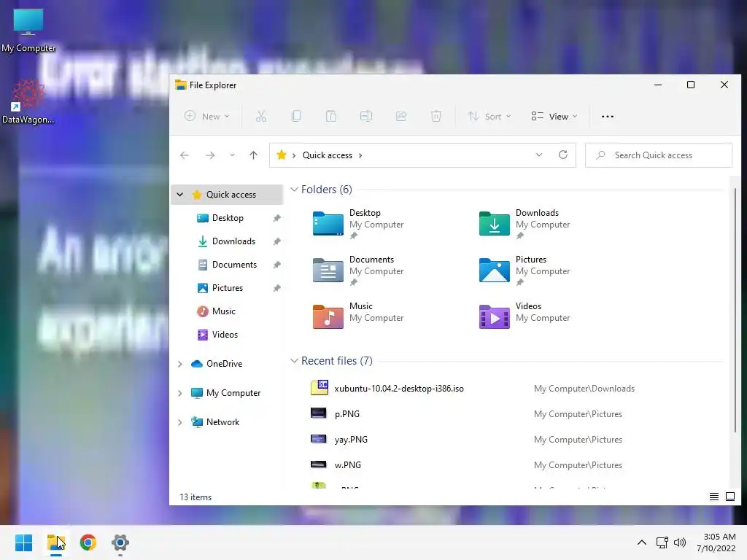Screen dimensions: 747x560
Task: Switch to details view icon in status bar
Action: point(713,497)
